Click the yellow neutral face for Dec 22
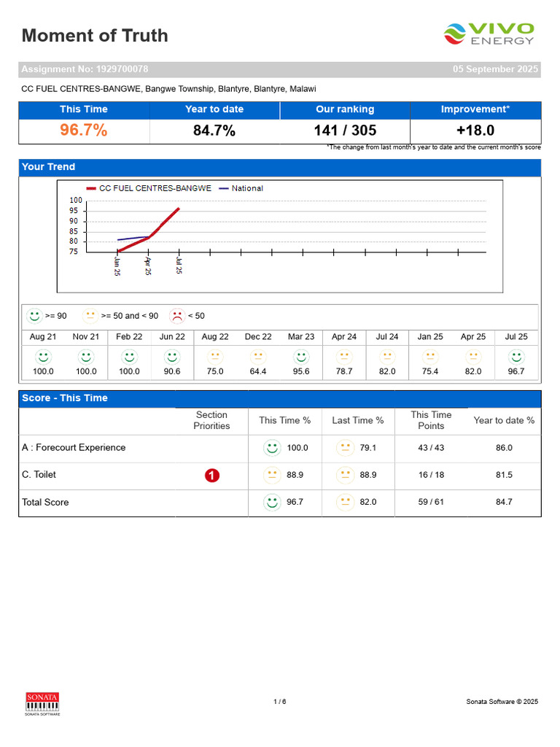The width and height of the screenshot is (560, 747). coord(258,357)
